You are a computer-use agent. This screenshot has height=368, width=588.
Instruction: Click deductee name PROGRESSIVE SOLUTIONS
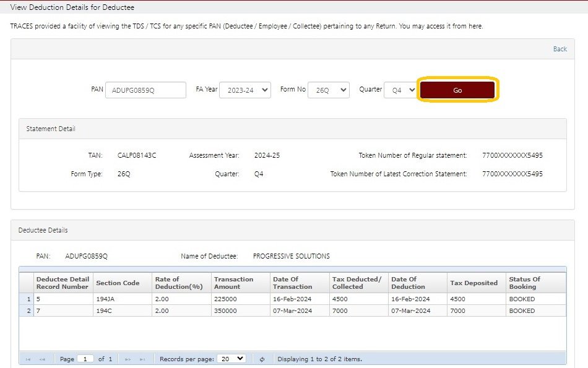click(292, 256)
